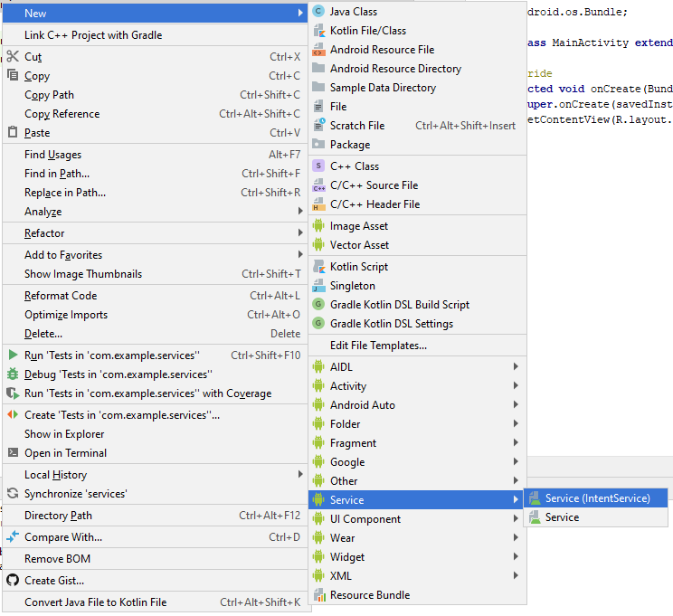The height and width of the screenshot is (616, 673).
Task: Choose Edit File Templates...
Action: pos(378,346)
